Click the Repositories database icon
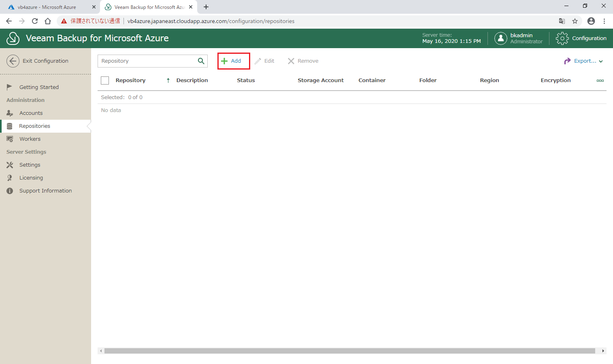 [10, 126]
